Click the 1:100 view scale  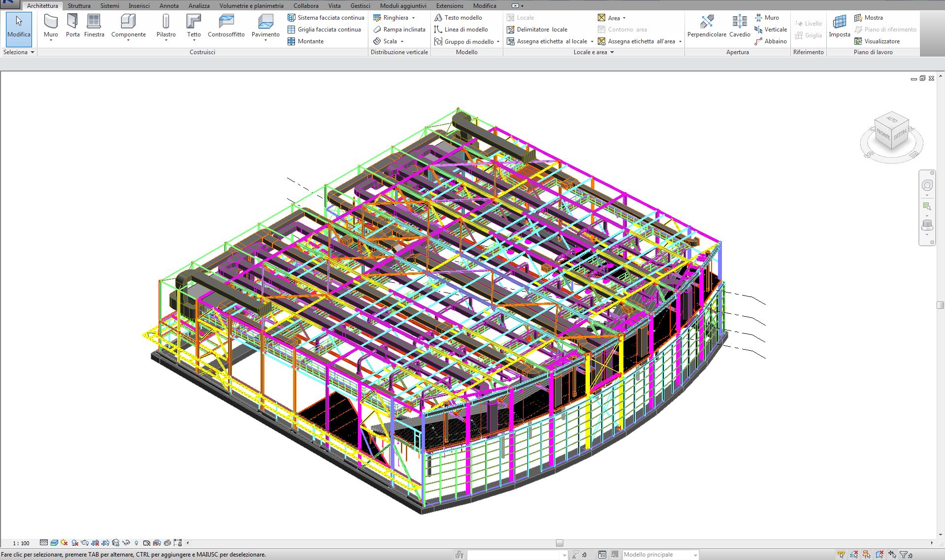(x=21, y=543)
